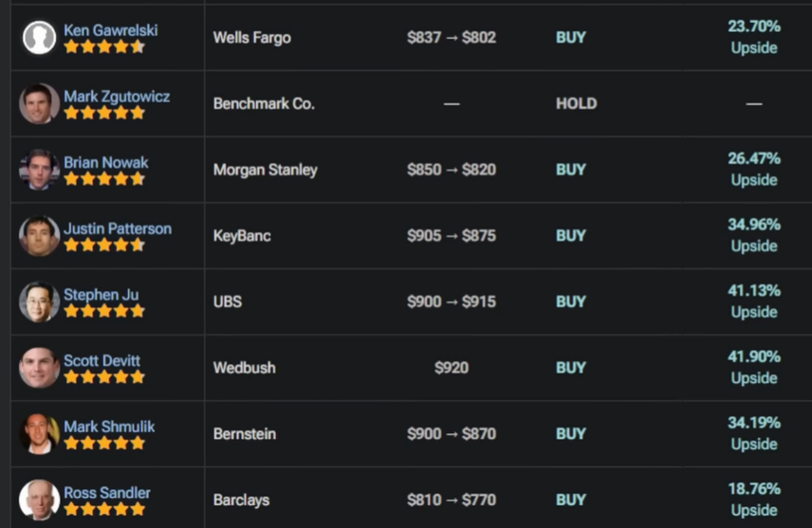The width and height of the screenshot is (812, 528).
Task: Click the $900 → $915 price target
Action: point(452,301)
